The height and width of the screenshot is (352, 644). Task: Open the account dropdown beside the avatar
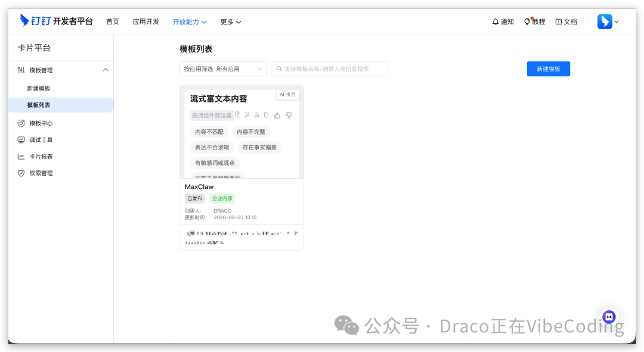tap(616, 21)
